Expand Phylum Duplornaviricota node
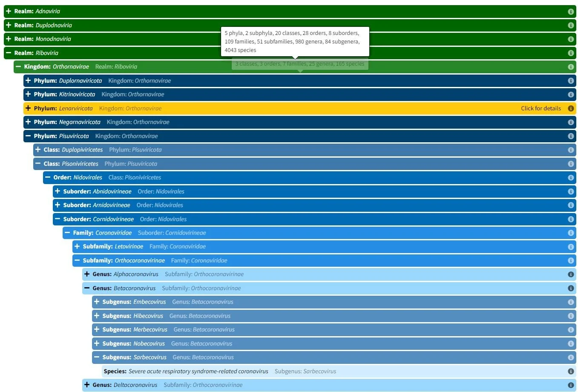The image size is (578, 392). point(28,81)
